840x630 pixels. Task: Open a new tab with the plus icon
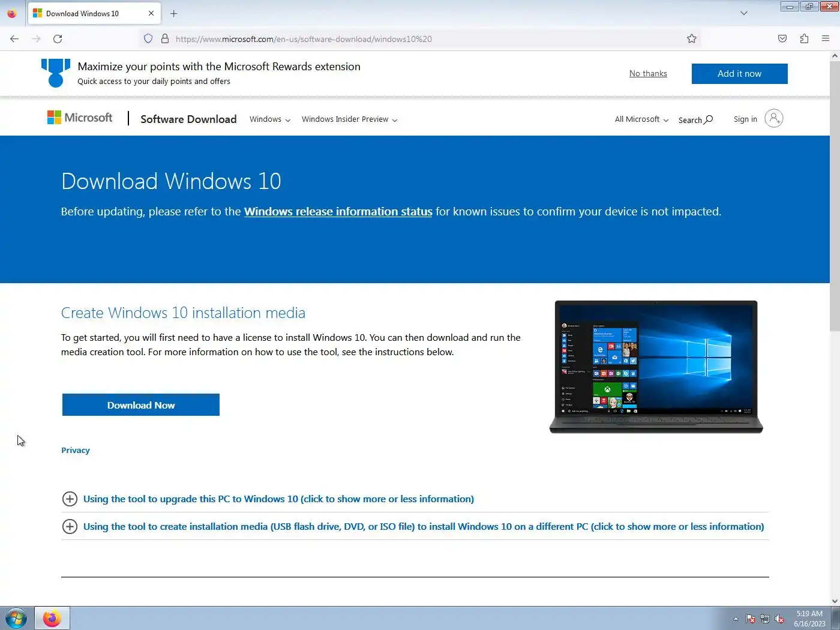pos(173,13)
